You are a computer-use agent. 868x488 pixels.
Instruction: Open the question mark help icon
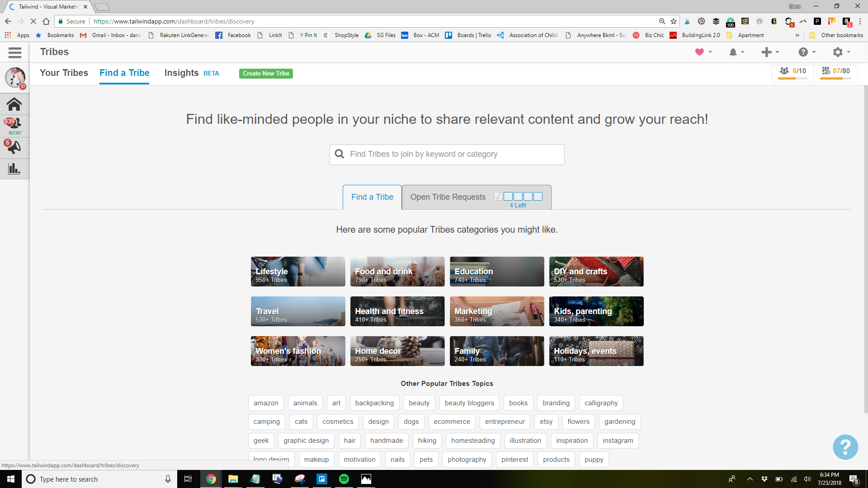tap(803, 52)
